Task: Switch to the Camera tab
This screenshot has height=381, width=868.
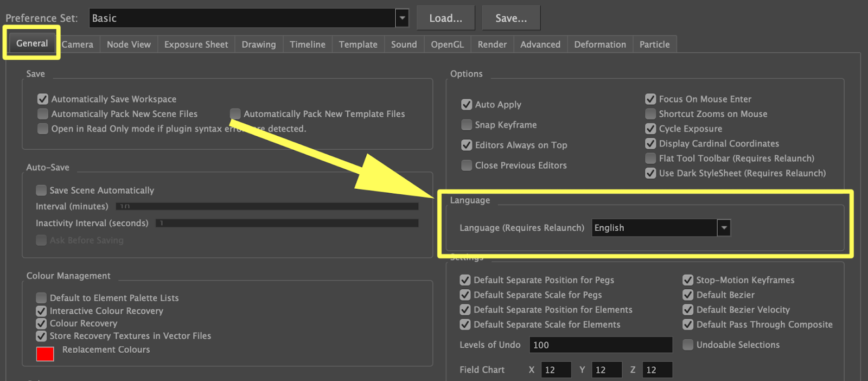Action: pyautogui.click(x=78, y=45)
